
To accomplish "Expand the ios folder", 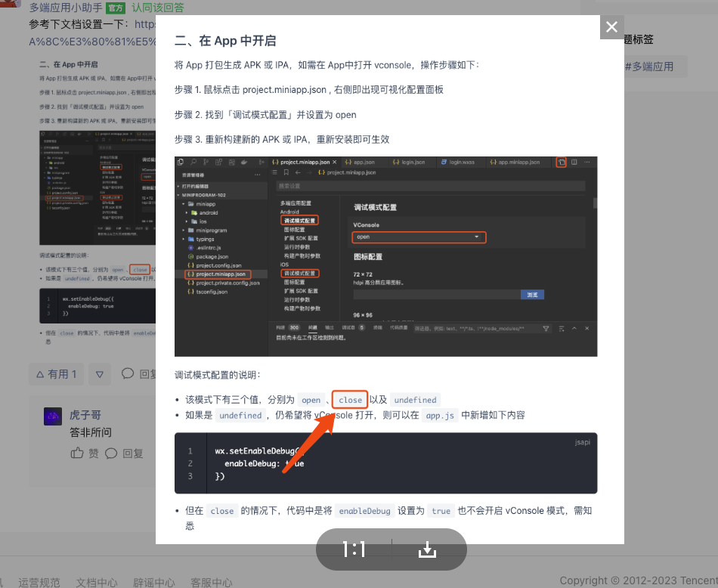I will click(x=203, y=221).
